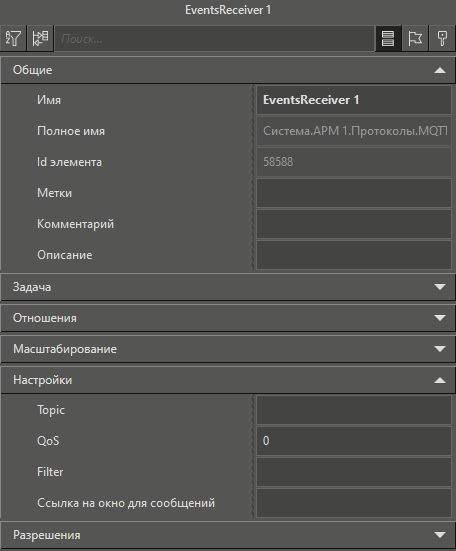Click the Filter input field
Screen dimensions: 456x551
pyautogui.click(x=354, y=472)
